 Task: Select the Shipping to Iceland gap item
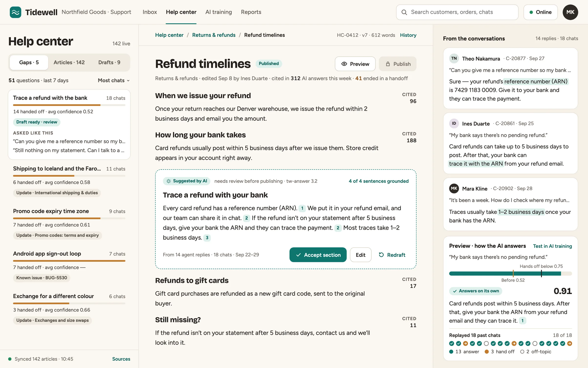coord(69,181)
